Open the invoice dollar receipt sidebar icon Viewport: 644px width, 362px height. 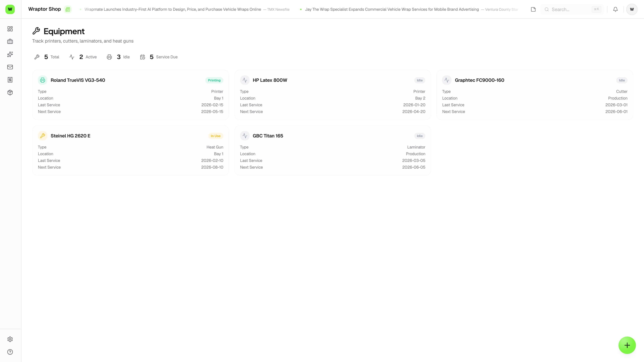10,80
